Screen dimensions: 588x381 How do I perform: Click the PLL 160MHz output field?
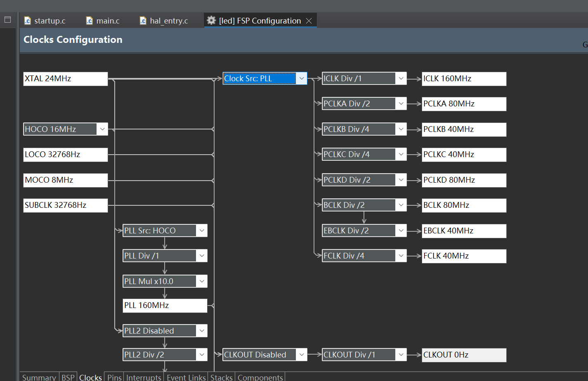click(x=165, y=306)
